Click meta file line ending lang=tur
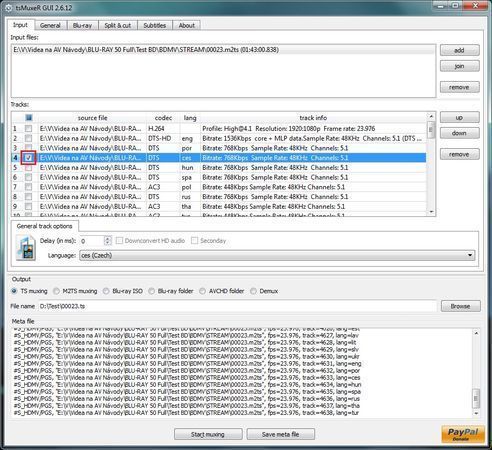492x450 pixels. [186, 413]
